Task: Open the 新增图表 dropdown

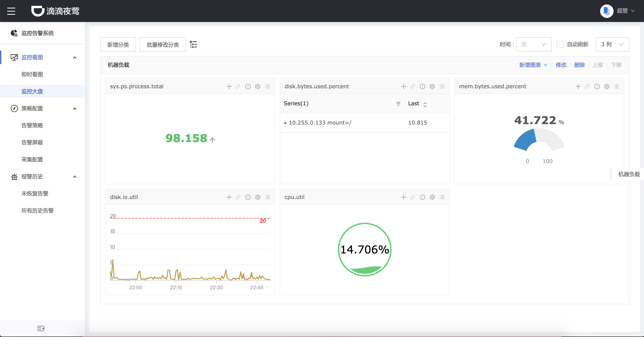Action: pyautogui.click(x=533, y=65)
